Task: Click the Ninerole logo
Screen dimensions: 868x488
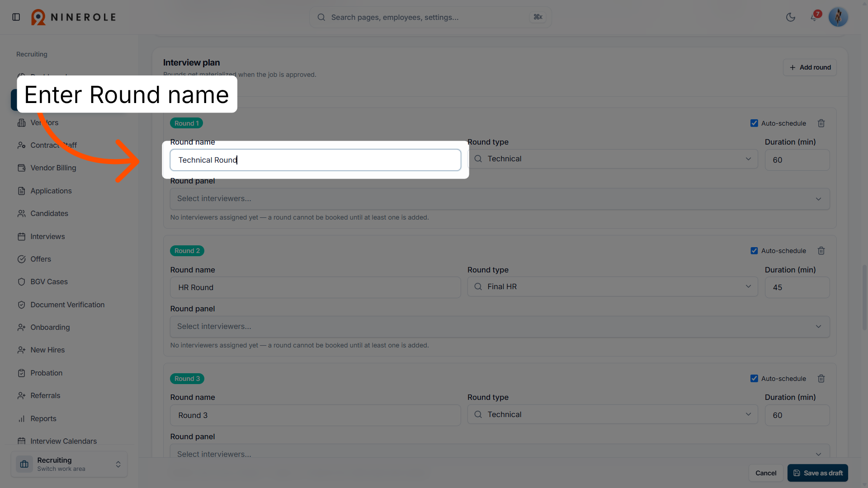Action: (74, 17)
